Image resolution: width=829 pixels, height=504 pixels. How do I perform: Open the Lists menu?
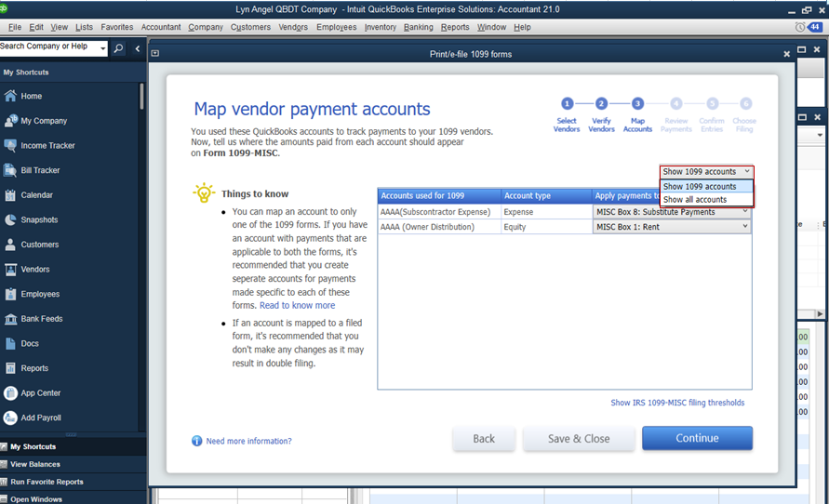(84, 27)
